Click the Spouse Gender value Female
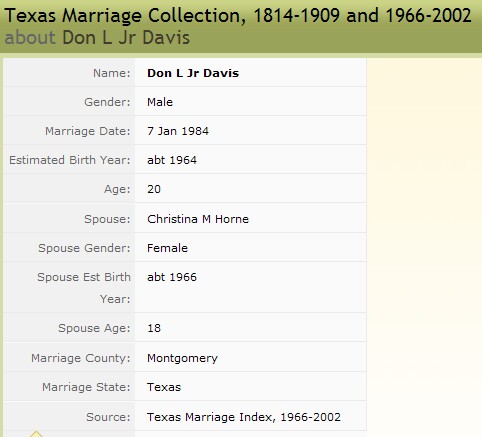The height and width of the screenshot is (437, 482). tap(167, 248)
